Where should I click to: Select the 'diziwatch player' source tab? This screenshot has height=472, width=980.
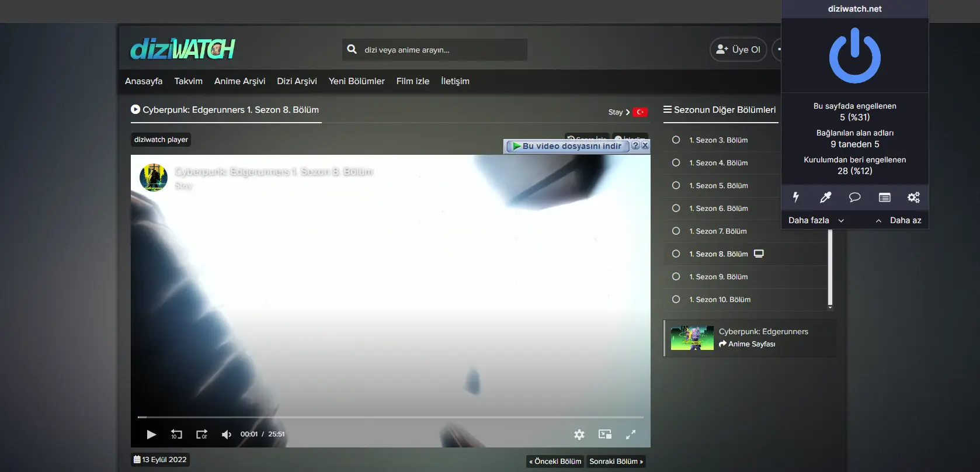tap(161, 140)
